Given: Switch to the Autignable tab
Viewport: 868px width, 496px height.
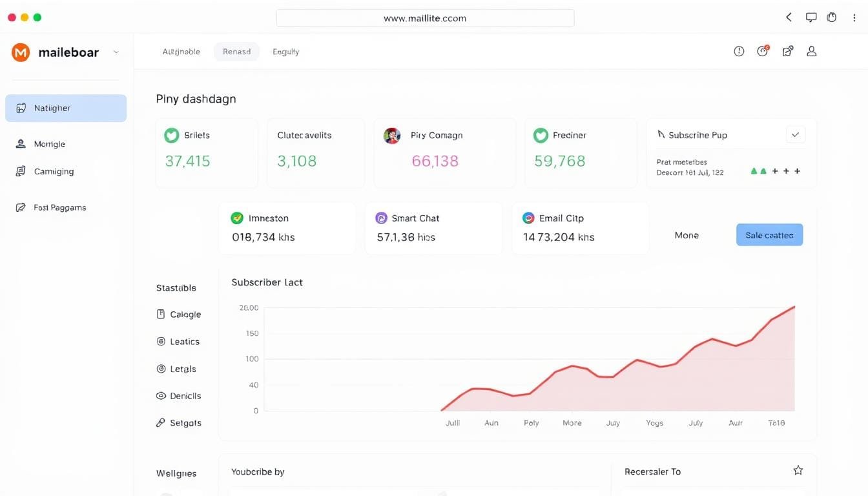Looking at the screenshot, I should click(x=181, y=52).
